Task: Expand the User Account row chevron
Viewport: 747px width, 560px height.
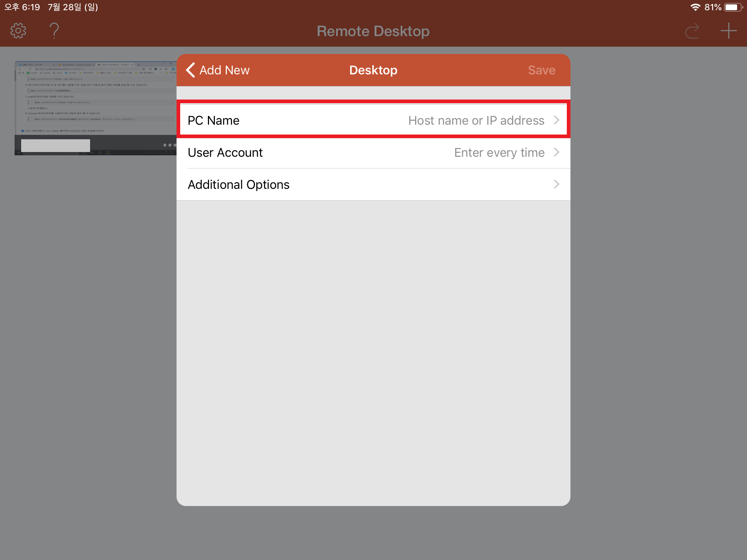Action: 556,152
